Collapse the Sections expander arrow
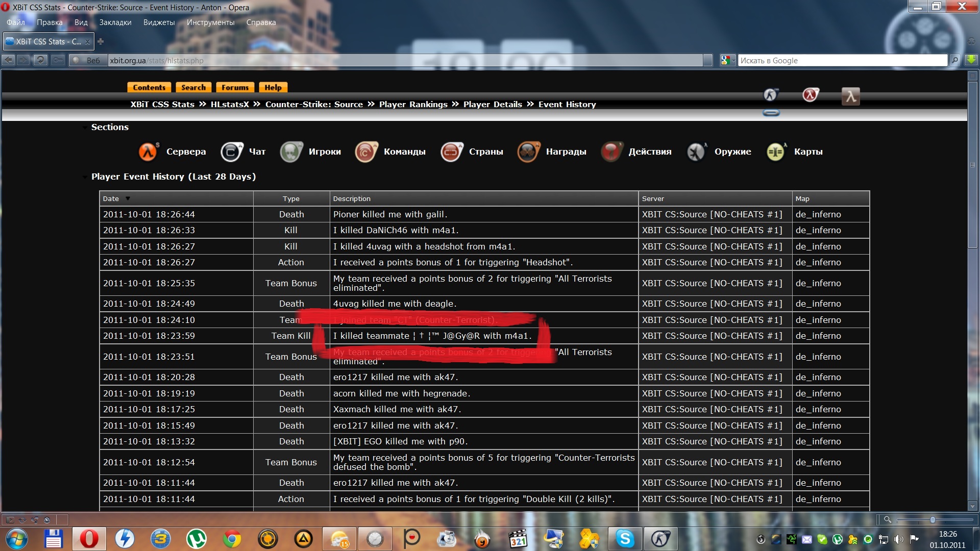Viewport: 980px width, 551px height. click(x=85, y=128)
